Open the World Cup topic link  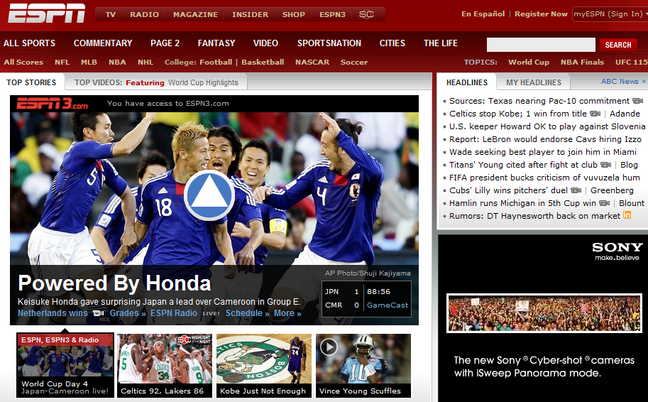[x=529, y=62]
